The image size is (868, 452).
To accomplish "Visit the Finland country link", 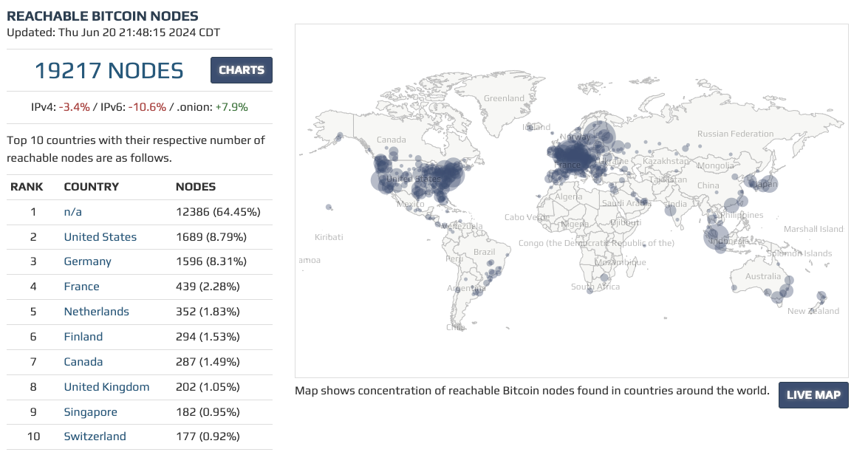I will (x=83, y=336).
